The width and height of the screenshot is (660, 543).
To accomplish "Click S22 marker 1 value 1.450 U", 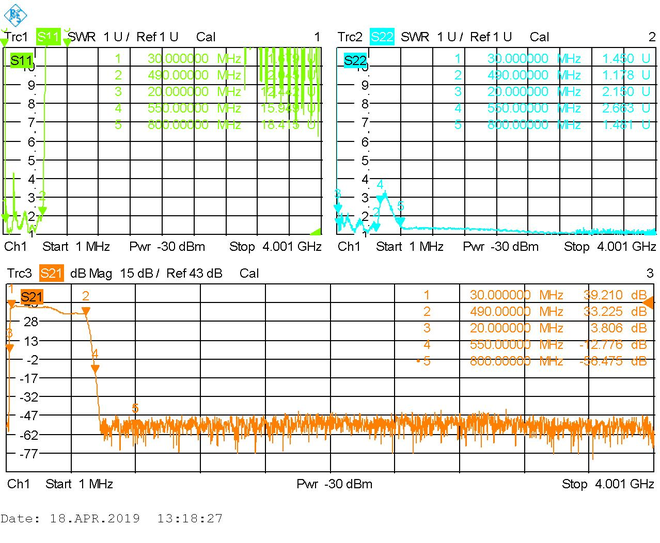I will 626,59.
